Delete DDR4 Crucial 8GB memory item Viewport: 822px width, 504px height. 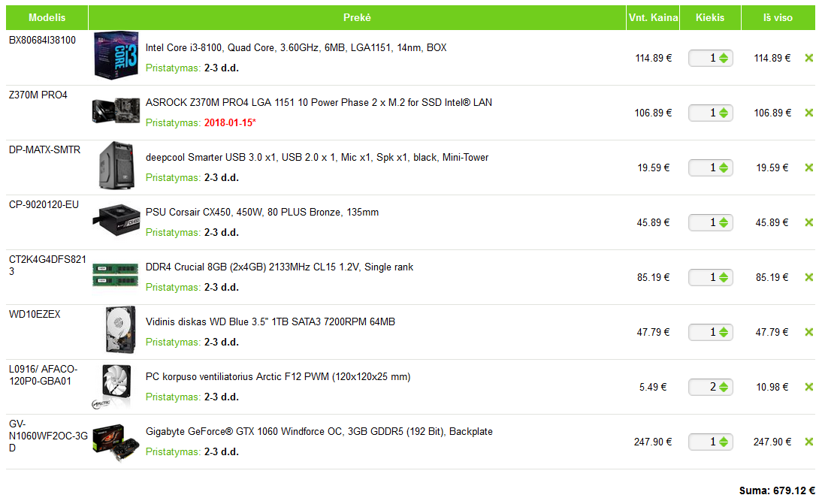(x=808, y=277)
